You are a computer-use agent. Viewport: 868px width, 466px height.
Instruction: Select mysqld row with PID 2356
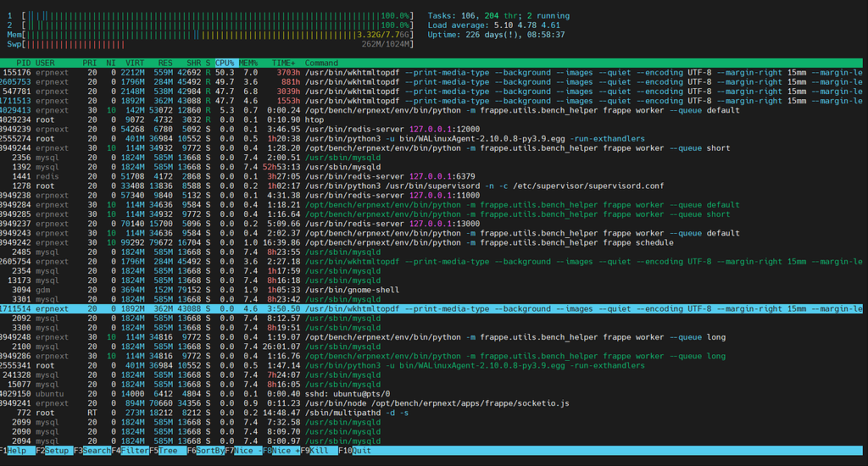(x=431, y=158)
